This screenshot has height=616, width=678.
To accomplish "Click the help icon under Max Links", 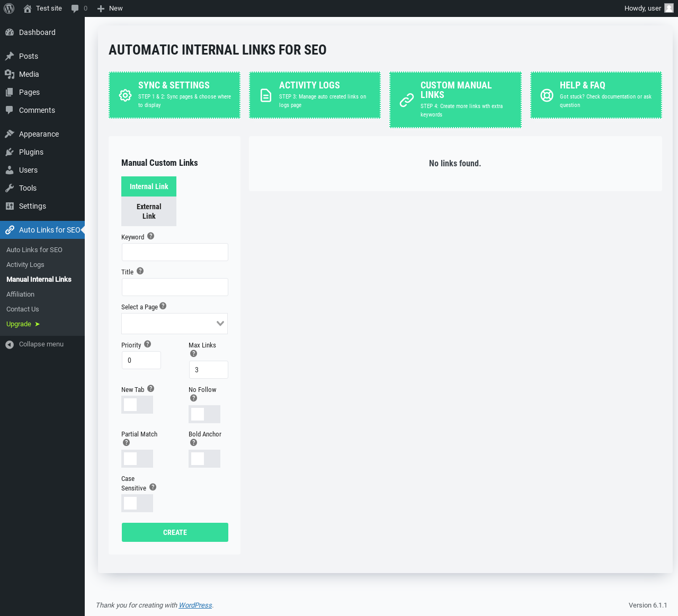I will (x=194, y=354).
